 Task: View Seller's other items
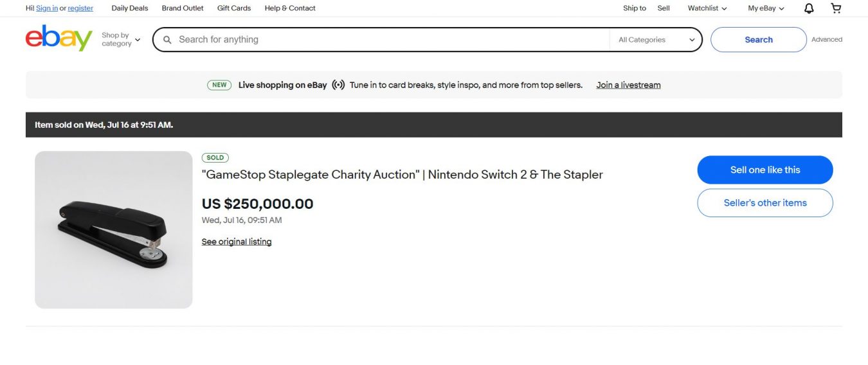coord(765,202)
